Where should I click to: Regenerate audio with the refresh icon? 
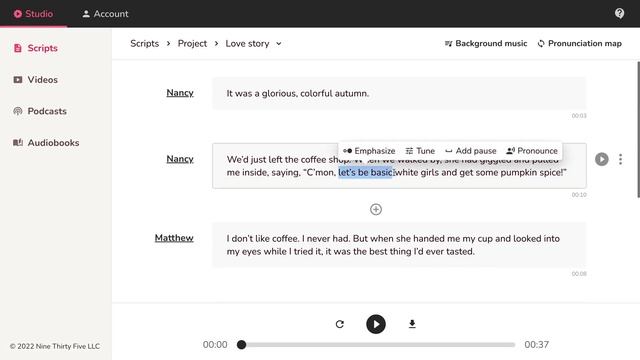[x=340, y=324]
